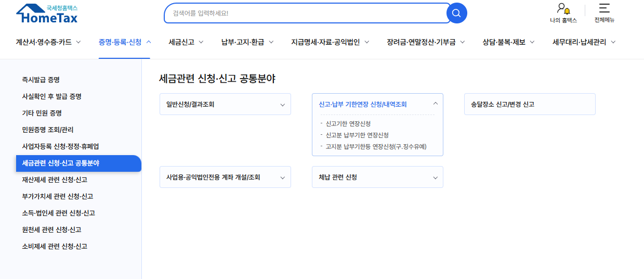This screenshot has height=279, width=644.
Task: Select 재산제세 관련 신청·신고
Action: (55, 180)
